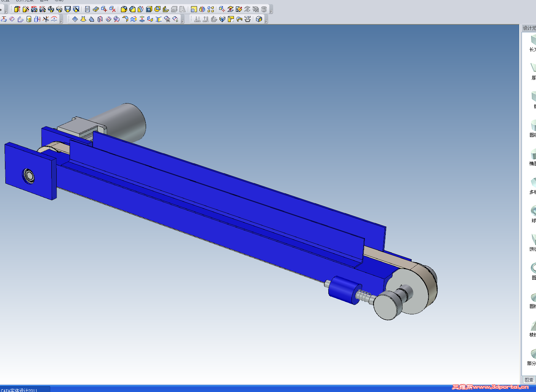Click the Boolean union icon
536x392 pixels.
coord(157,9)
